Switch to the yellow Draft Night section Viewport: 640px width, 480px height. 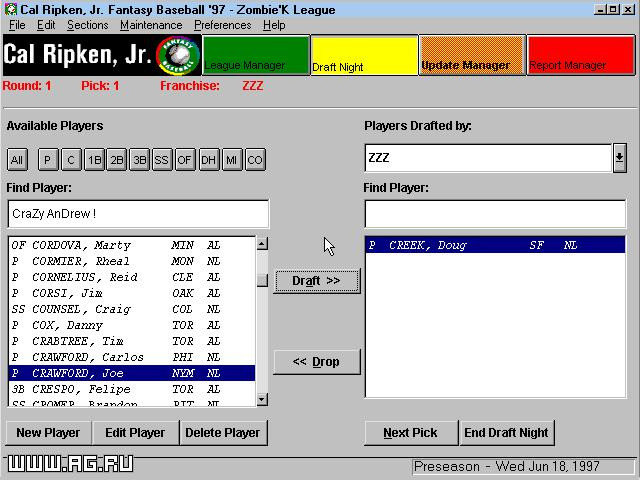pos(364,56)
